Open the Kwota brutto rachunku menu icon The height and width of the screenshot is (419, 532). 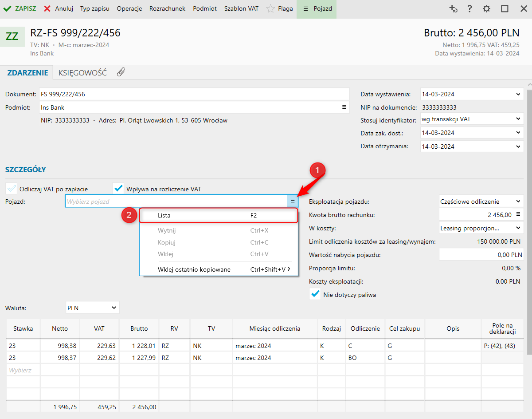(518, 215)
